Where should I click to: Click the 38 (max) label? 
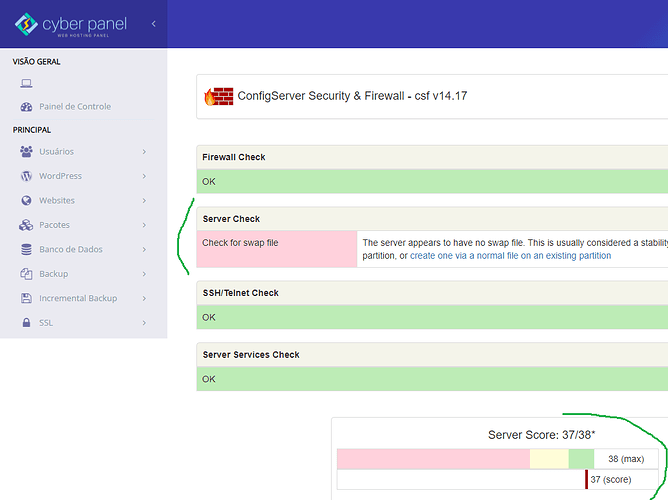[x=626, y=459]
